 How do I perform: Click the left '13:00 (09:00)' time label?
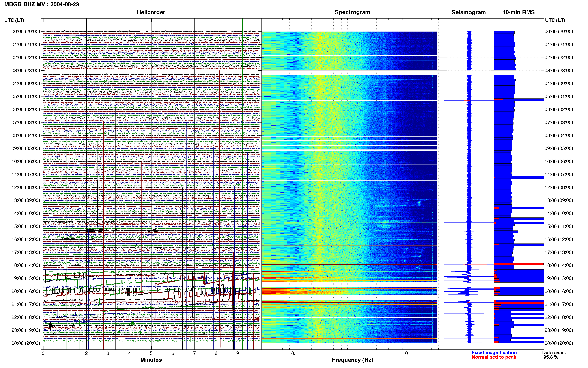click(26, 200)
